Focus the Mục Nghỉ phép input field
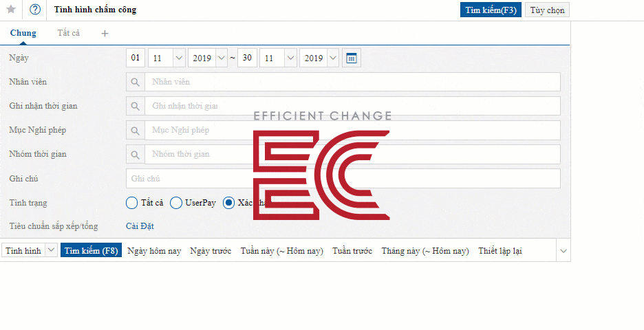 352,131
